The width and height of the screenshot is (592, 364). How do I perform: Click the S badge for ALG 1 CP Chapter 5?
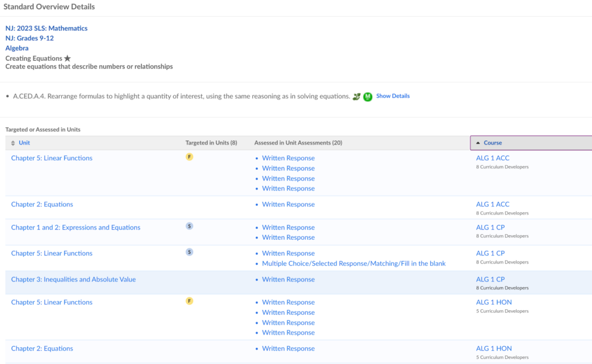(x=189, y=252)
